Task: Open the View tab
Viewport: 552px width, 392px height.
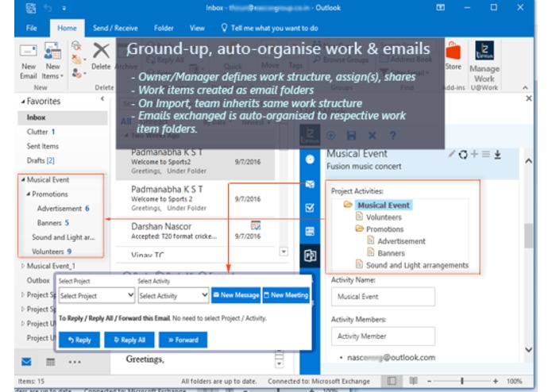Action: (197, 28)
